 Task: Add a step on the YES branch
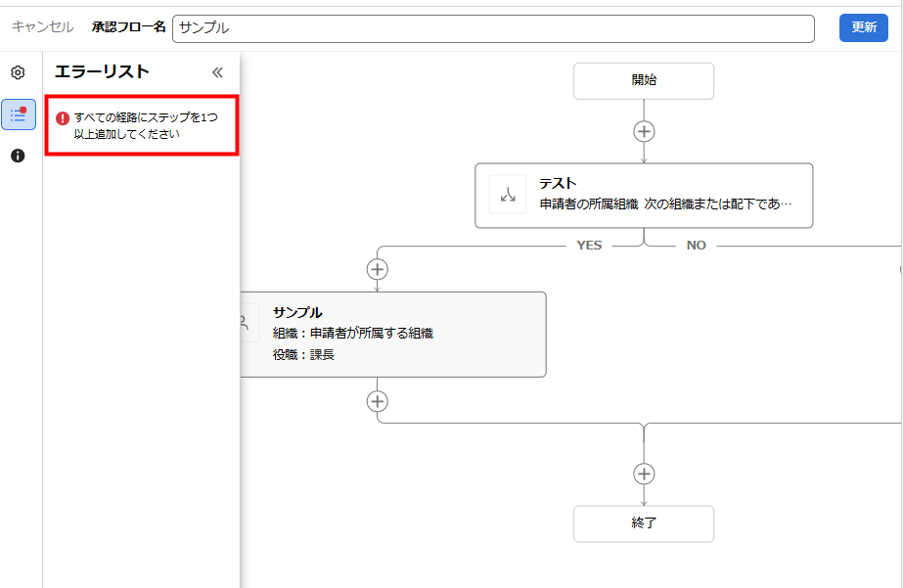click(378, 269)
